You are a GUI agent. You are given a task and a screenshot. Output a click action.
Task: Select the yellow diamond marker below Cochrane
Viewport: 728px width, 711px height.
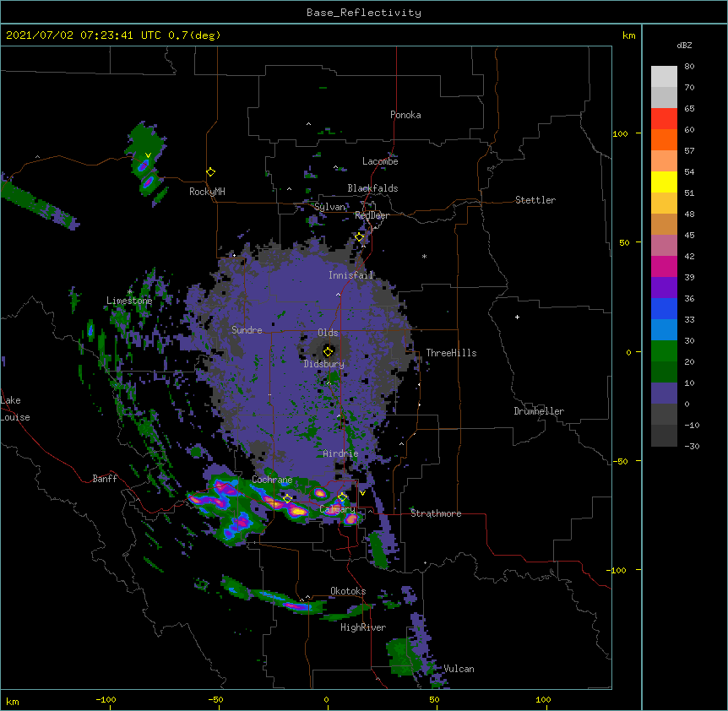pyautogui.click(x=287, y=499)
